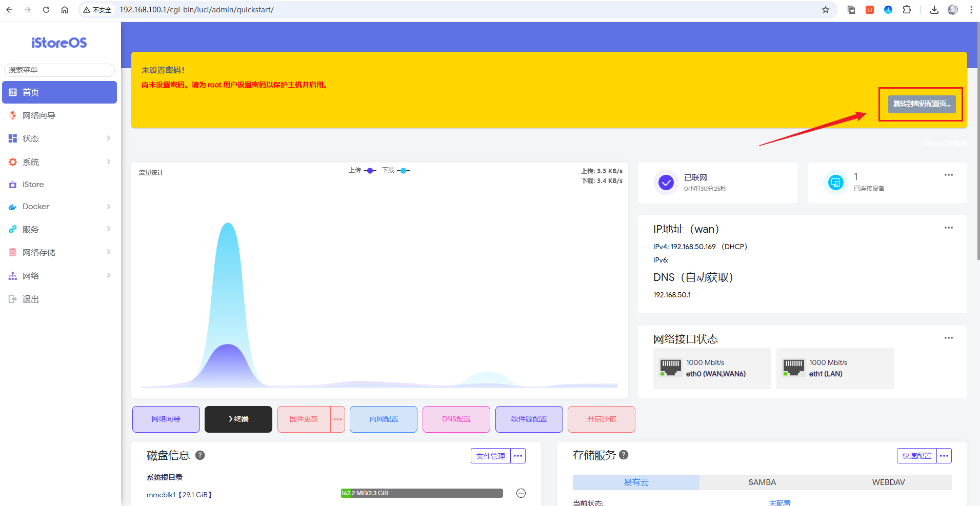The height and width of the screenshot is (506, 980).
Task: Expand the 服务 sidebar menu
Action: pyautogui.click(x=59, y=229)
